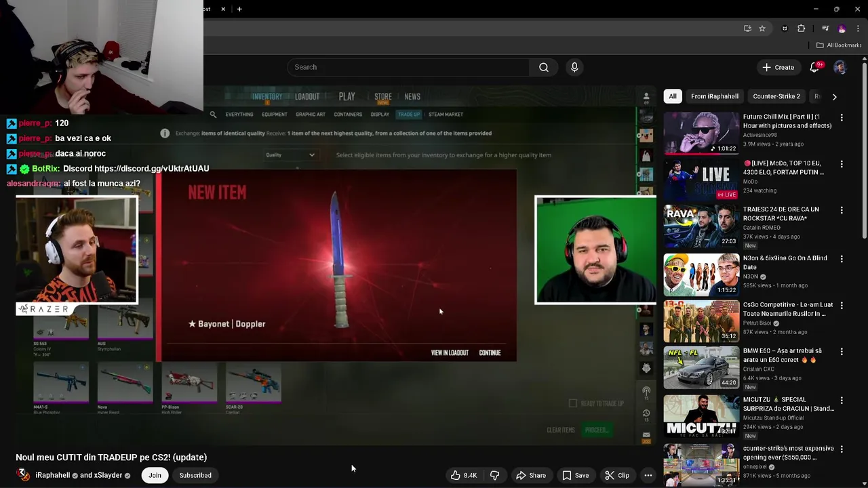Open the Chrome profile avatar

(842, 28)
